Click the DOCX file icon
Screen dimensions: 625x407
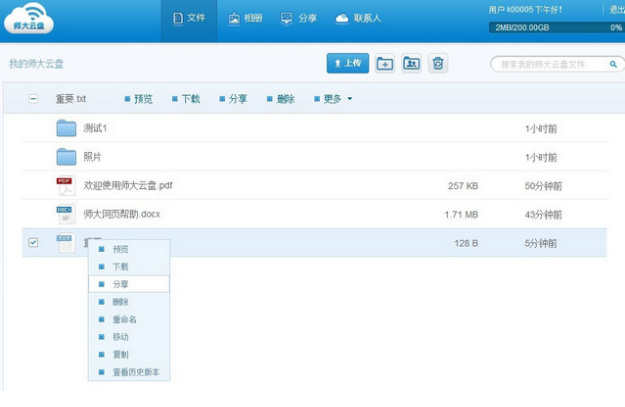pyautogui.click(x=65, y=214)
